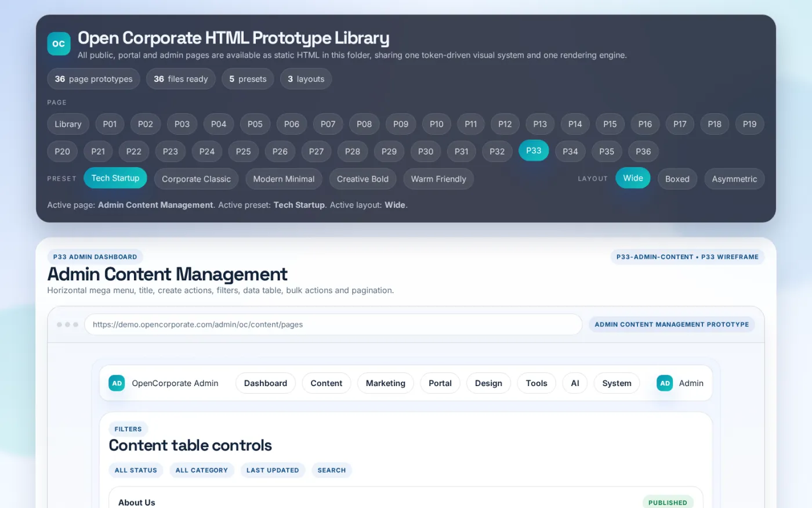Select page P02
Screen dimensions: 812x508
point(146,124)
